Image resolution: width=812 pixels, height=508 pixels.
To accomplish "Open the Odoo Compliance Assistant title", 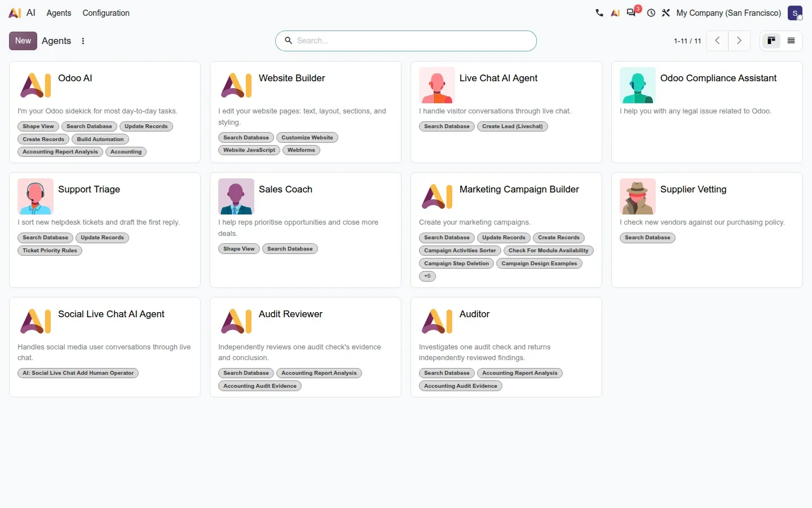I will click(718, 78).
